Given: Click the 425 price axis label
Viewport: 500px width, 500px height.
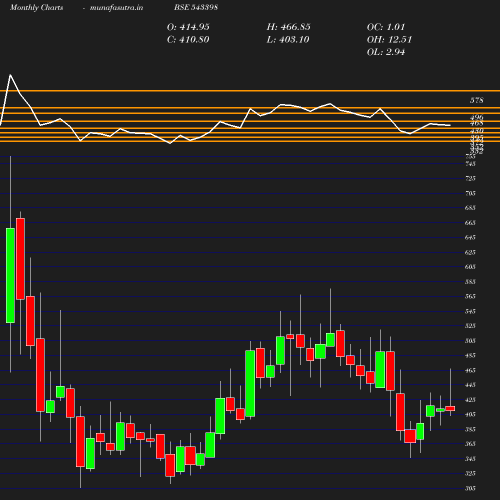Looking at the screenshot, I should point(470,400).
